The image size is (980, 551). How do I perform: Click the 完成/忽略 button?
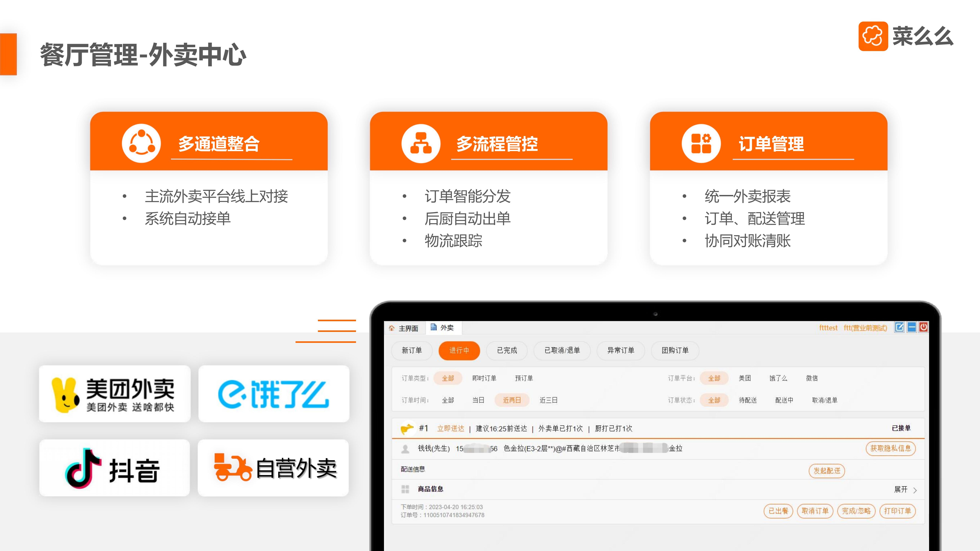tap(856, 511)
